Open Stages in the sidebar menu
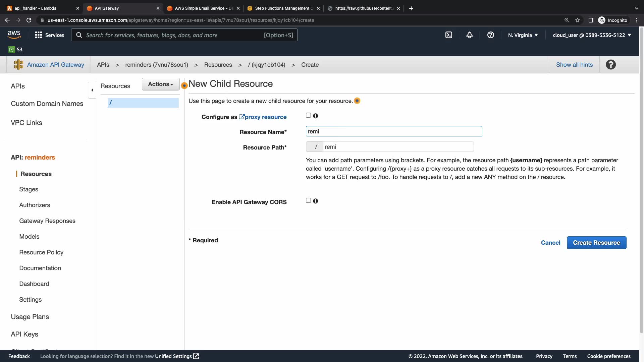 tap(29, 189)
